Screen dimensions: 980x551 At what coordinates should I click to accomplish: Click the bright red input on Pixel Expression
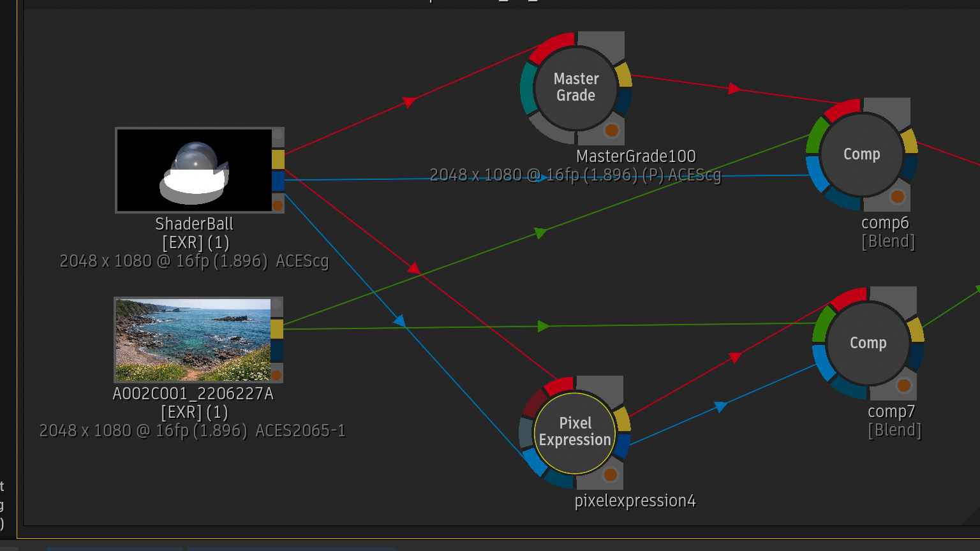[559, 386]
